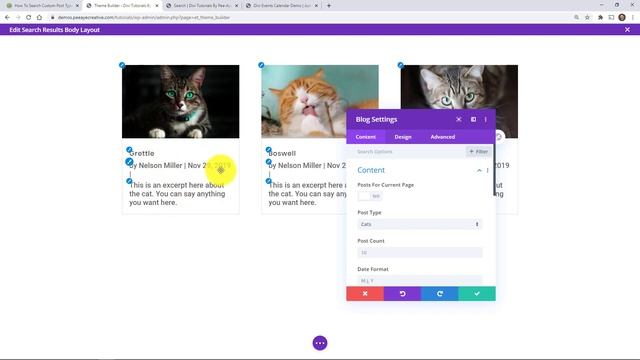This screenshot has height=360, width=640.
Task: Edit the Grettle post image
Action: coord(122,65)
